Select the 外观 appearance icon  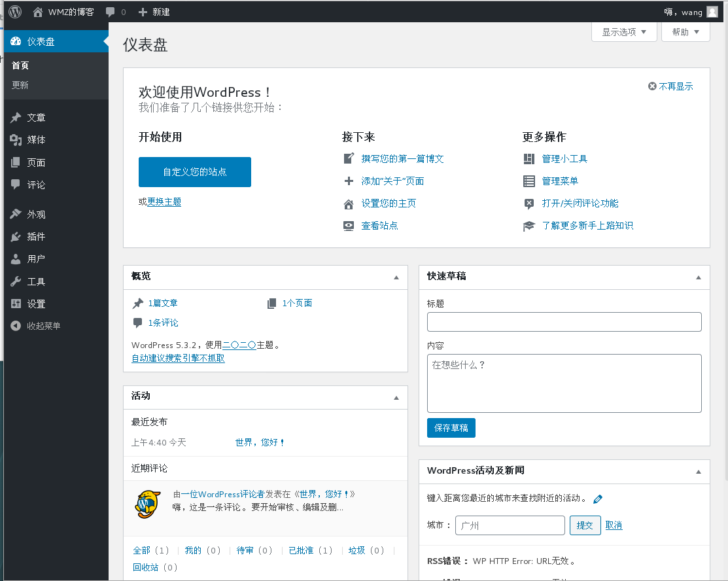(x=16, y=214)
